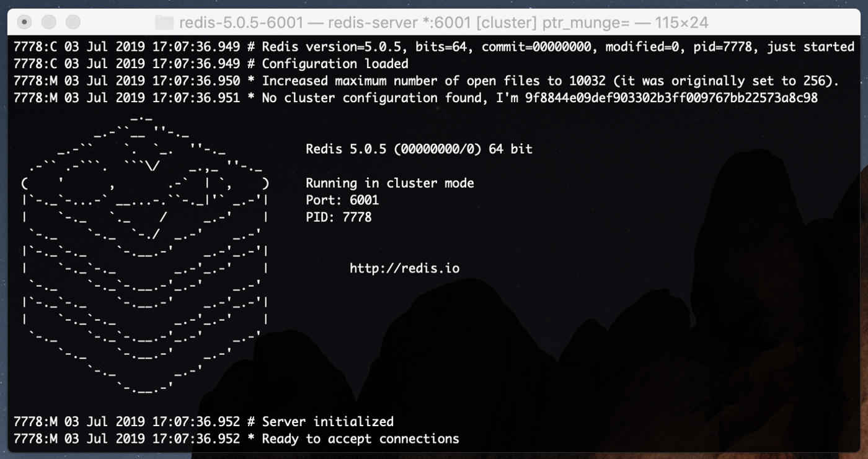Click the 'PID: 7778' text
Viewport: 868px width, 459px height.
[x=339, y=217]
